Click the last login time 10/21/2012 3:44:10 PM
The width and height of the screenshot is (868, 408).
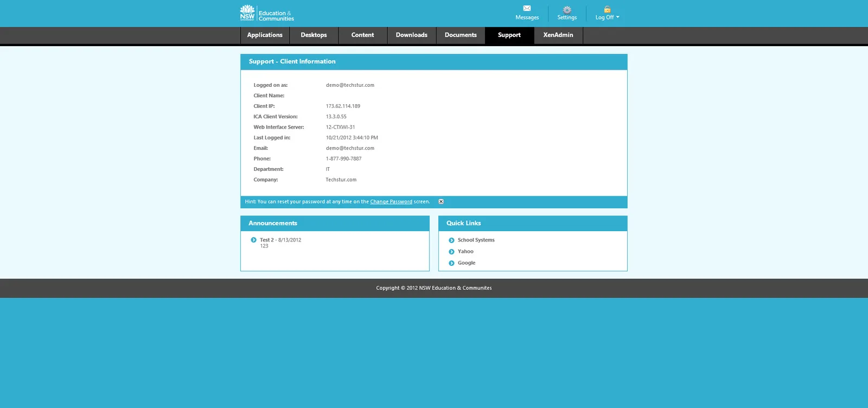tap(352, 138)
